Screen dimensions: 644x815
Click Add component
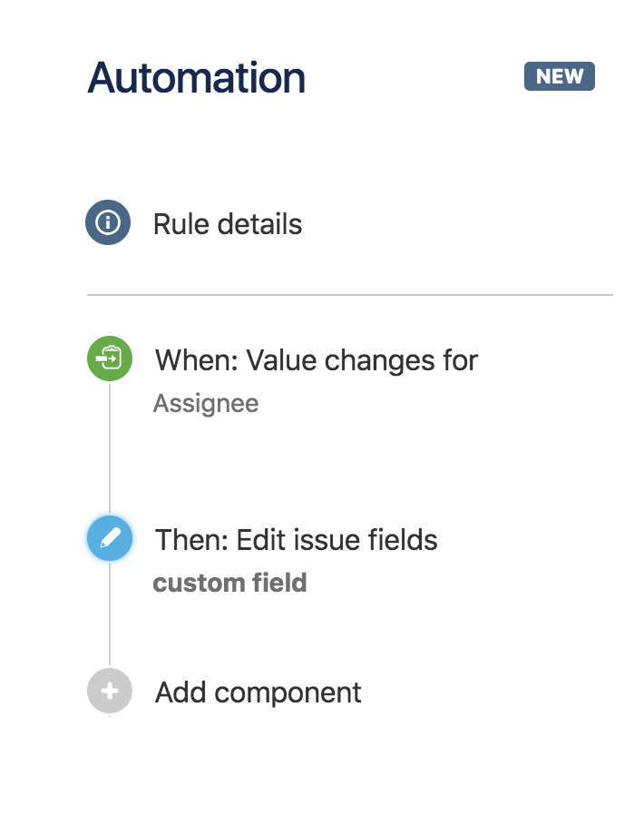[x=258, y=692]
